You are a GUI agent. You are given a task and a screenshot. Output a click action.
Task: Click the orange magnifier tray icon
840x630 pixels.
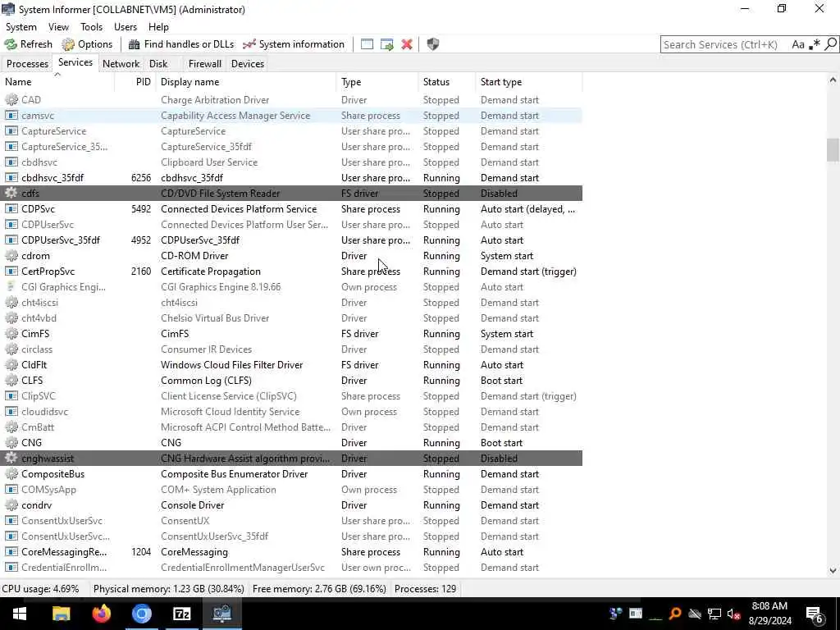tap(675, 614)
